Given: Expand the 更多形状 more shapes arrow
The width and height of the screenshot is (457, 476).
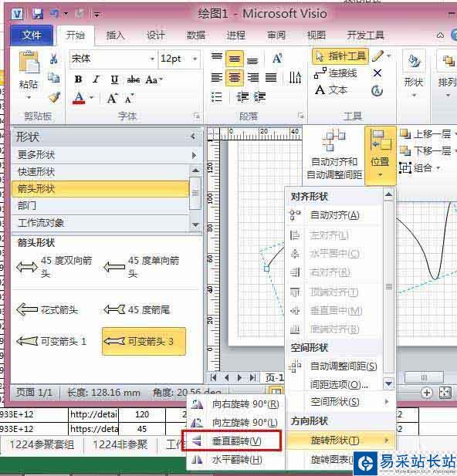Looking at the screenshot, I should coord(194,155).
